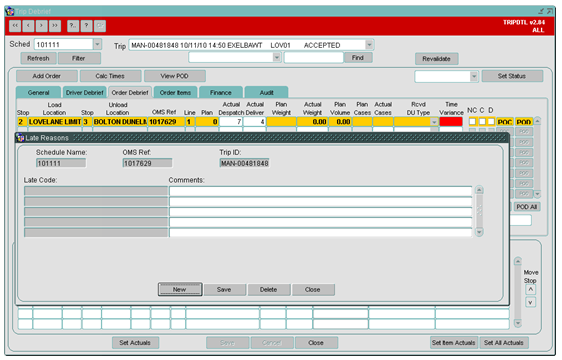This screenshot has height=360, width=562.
Task: Click the Add Order button
Action: (47, 76)
